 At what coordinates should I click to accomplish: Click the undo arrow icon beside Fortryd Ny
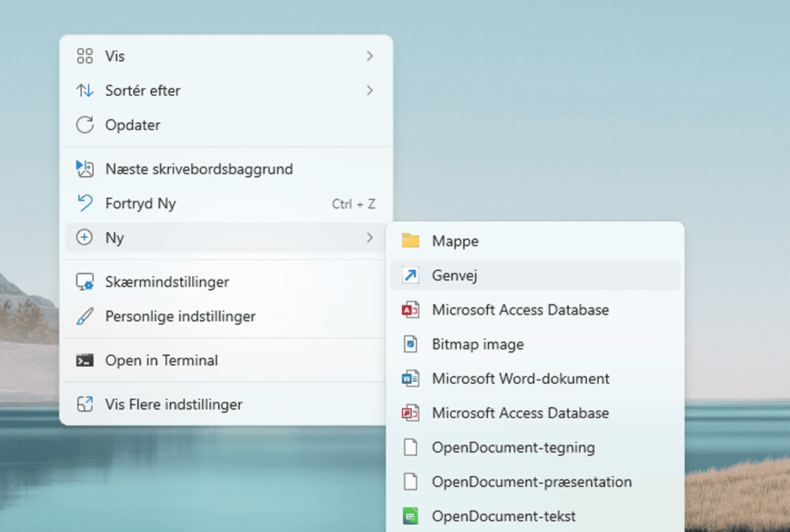tap(84, 204)
